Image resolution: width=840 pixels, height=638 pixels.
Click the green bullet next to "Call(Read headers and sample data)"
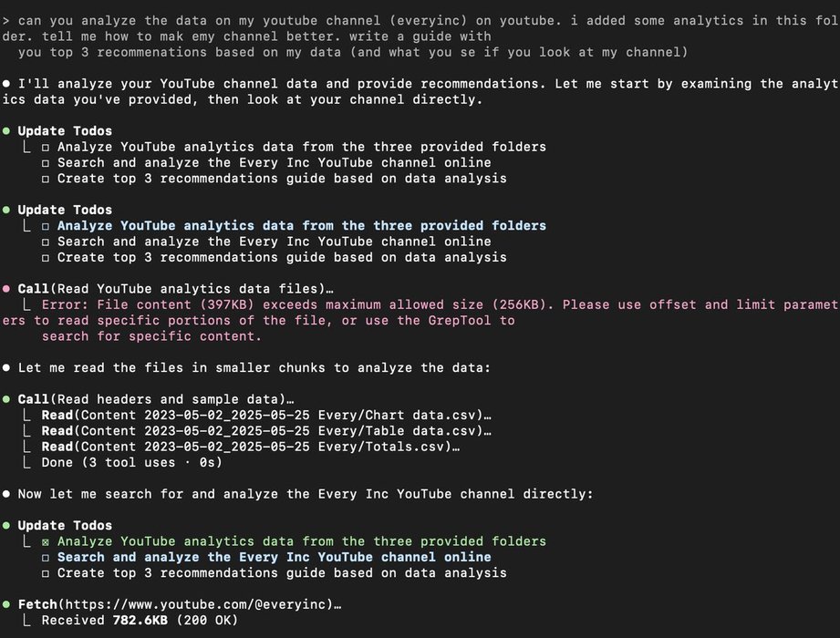click(x=6, y=399)
